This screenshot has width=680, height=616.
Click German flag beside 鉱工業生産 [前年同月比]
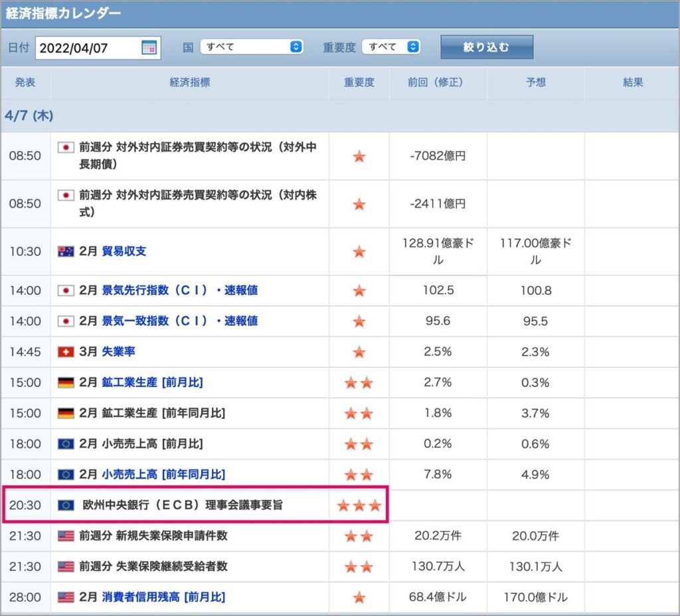point(66,413)
